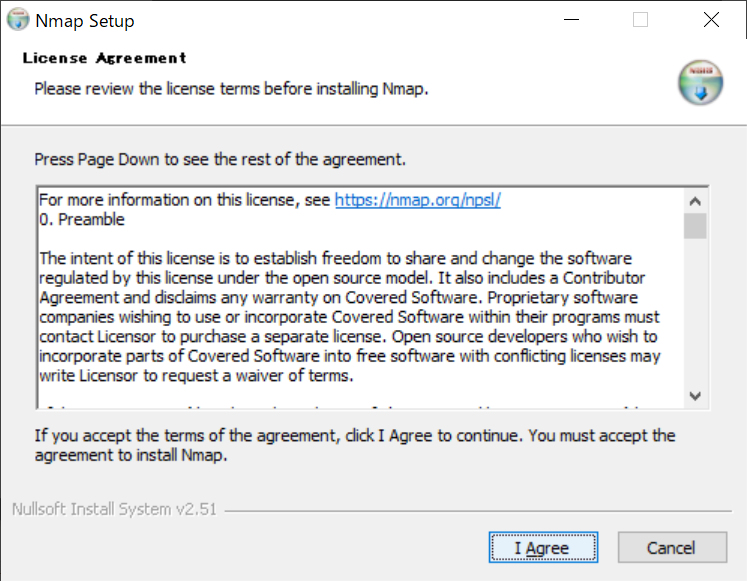The width and height of the screenshot is (747, 581).
Task: Click inside the license text paragraph
Action: (340, 317)
